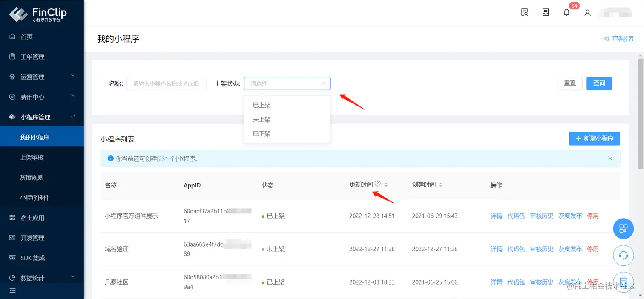Click the 工单管理 sidebar icon
Image resolution: width=644 pixels, height=299 pixels.
pyautogui.click(x=12, y=57)
